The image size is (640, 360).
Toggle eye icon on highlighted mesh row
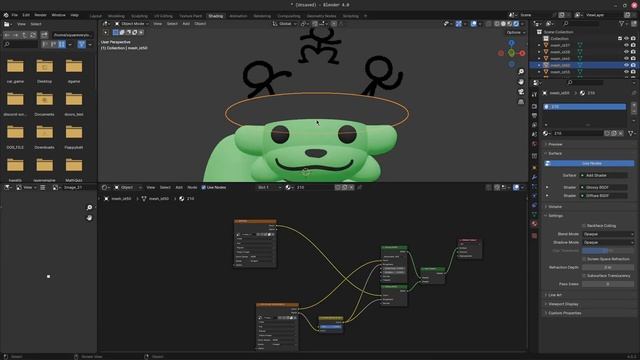tap(627, 65)
